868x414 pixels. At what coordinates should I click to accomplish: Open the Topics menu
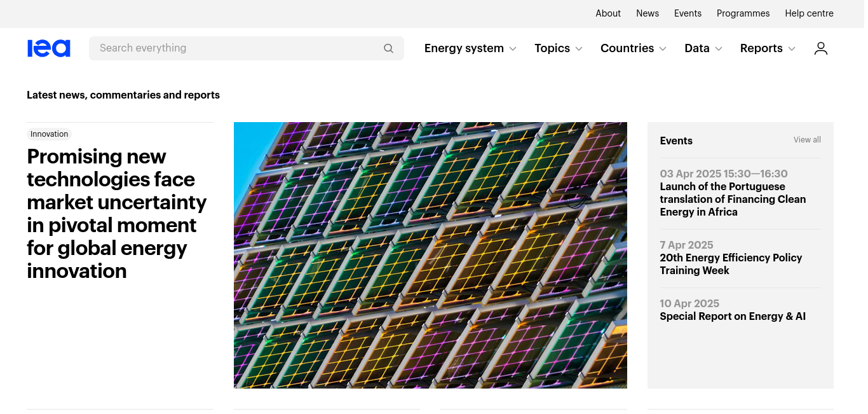pos(552,48)
